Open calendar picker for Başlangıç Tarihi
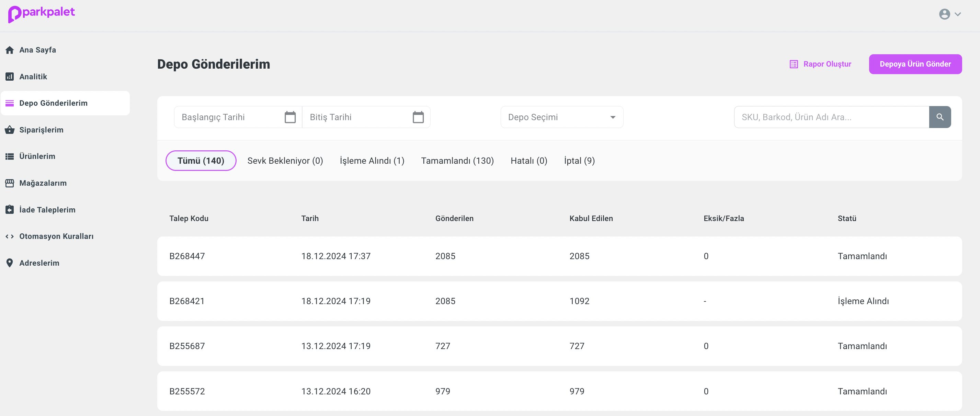The height and width of the screenshot is (416, 980). [290, 117]
